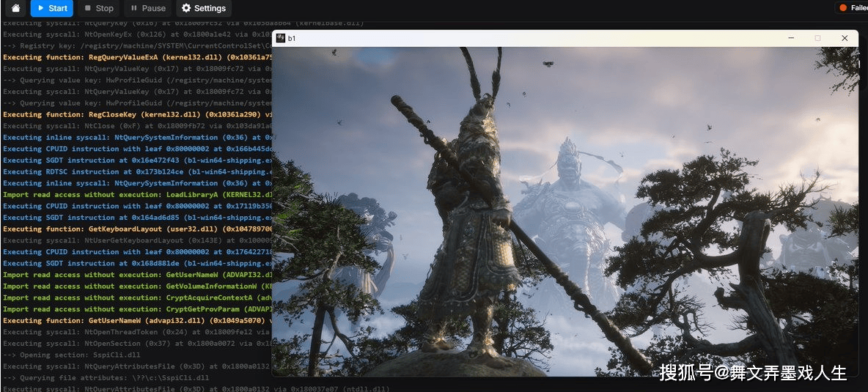Pause the emulation with the Pause button

(147, 8)
